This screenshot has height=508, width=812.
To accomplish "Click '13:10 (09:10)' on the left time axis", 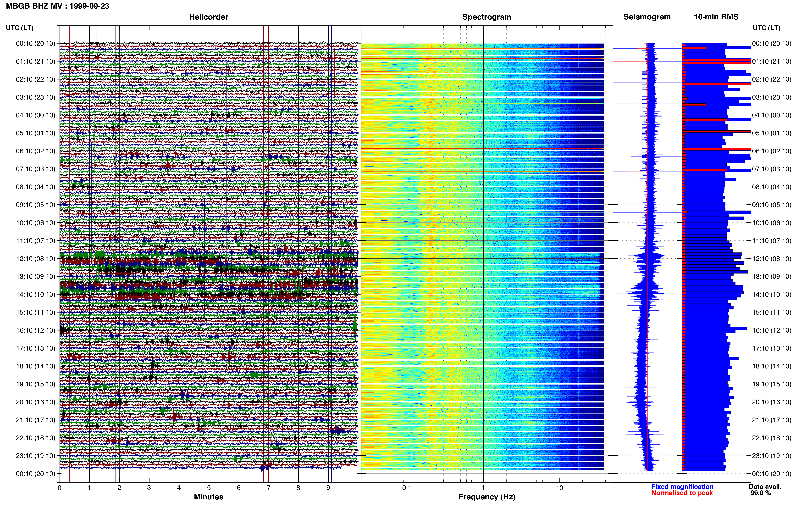I will point(36,277).
